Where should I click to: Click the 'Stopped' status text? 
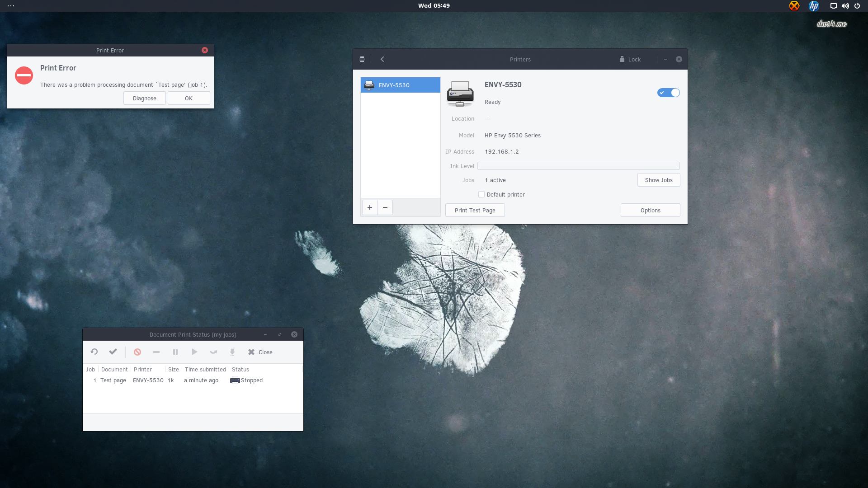(252, 380)
